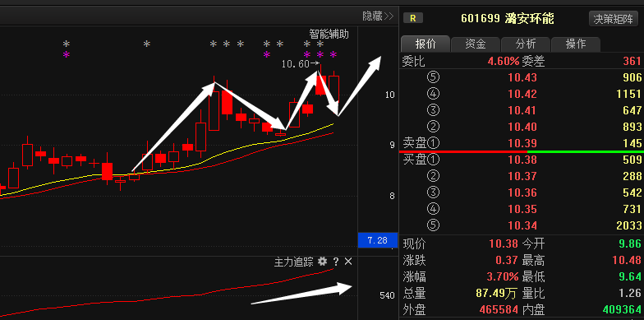Switch to the 分析 tab
The image size is (644, 320).
click(x=526, y=44)
